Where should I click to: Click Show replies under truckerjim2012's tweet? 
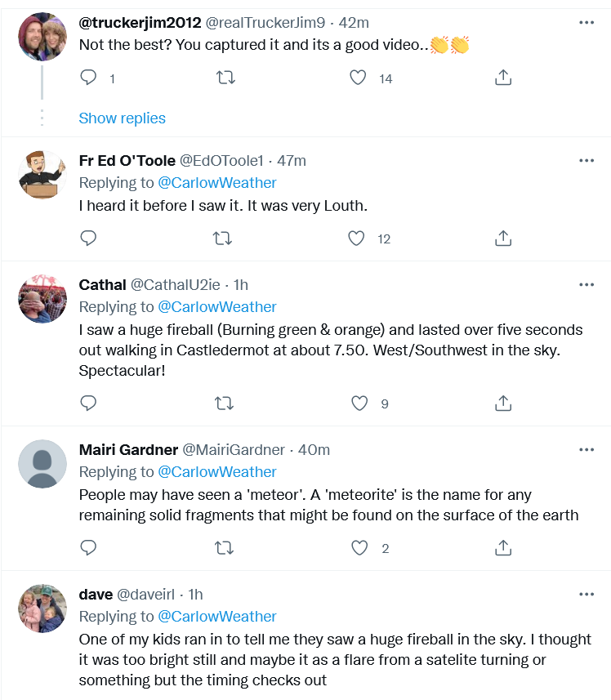122,118
